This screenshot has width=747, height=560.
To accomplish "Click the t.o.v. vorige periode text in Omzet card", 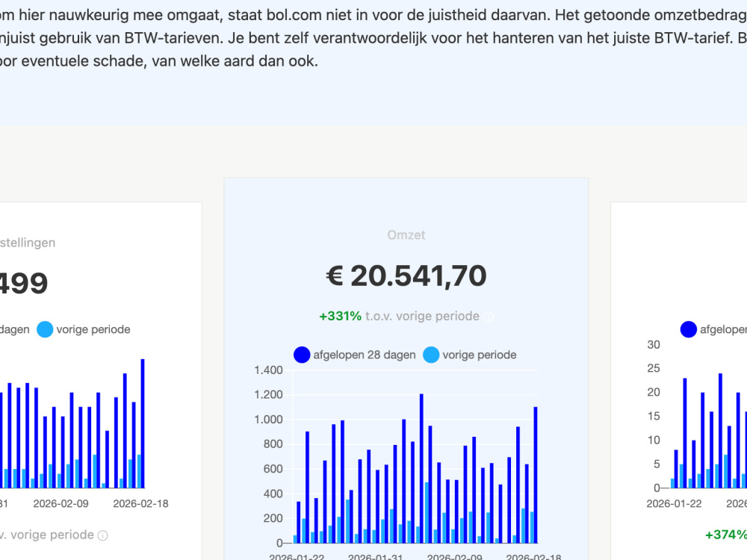I will pos(422,316).
